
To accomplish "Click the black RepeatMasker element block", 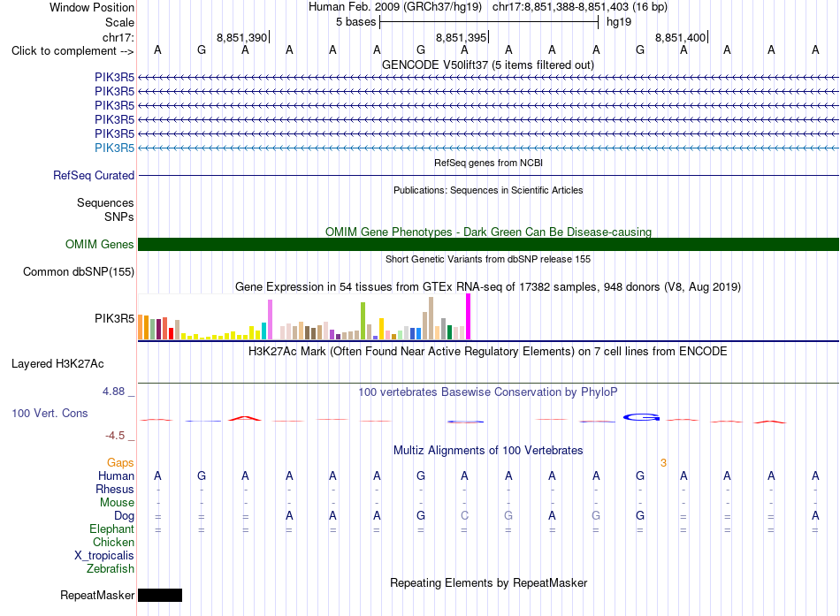I will 160,595.
